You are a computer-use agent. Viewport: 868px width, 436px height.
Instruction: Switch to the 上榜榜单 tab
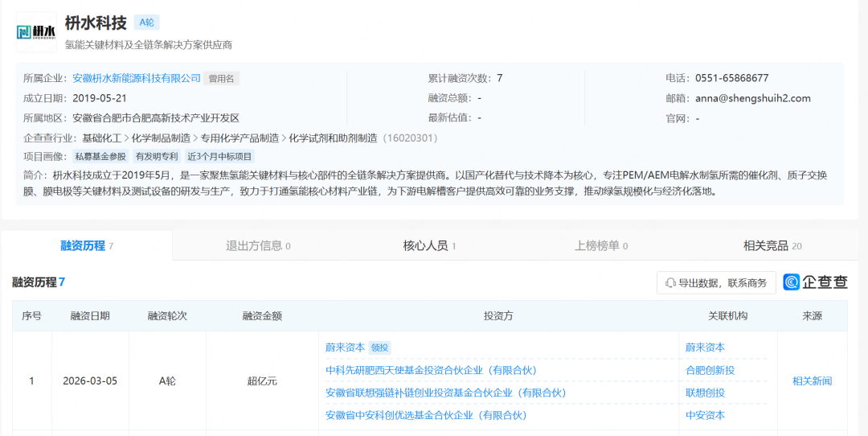601,245
